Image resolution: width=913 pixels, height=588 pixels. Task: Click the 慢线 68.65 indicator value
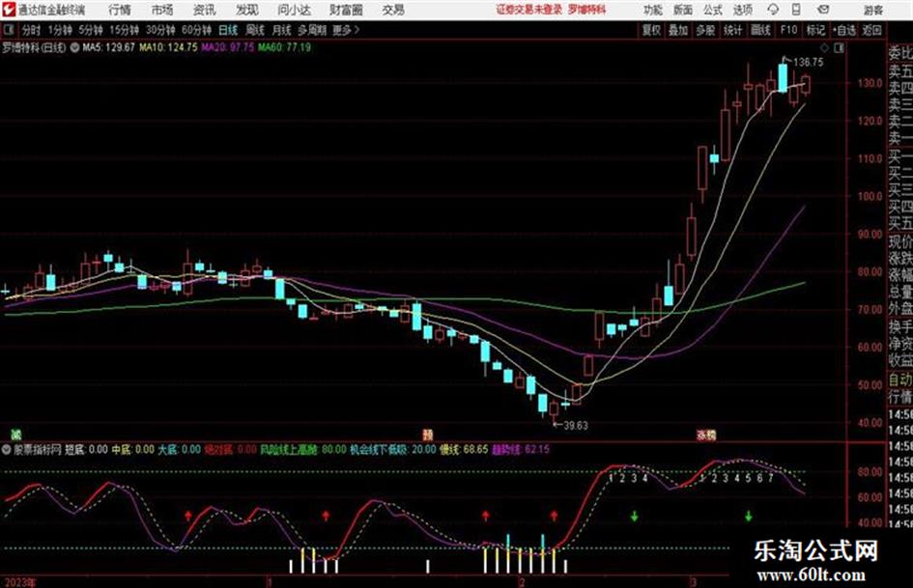[x=464, y=449]
